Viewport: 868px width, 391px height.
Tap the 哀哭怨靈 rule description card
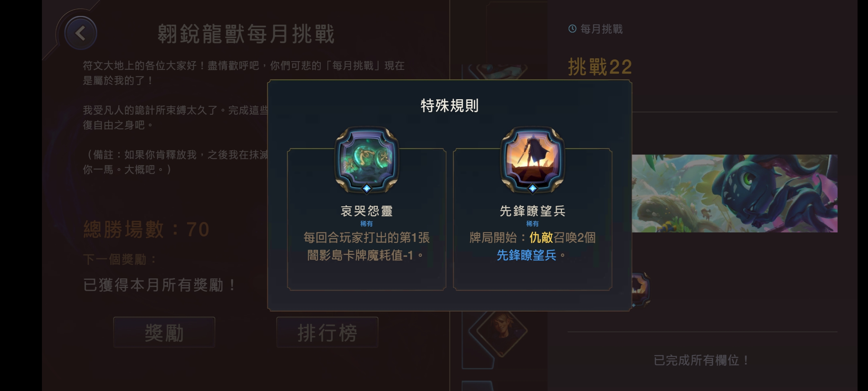pyautogui.click(x=366, y=219)
